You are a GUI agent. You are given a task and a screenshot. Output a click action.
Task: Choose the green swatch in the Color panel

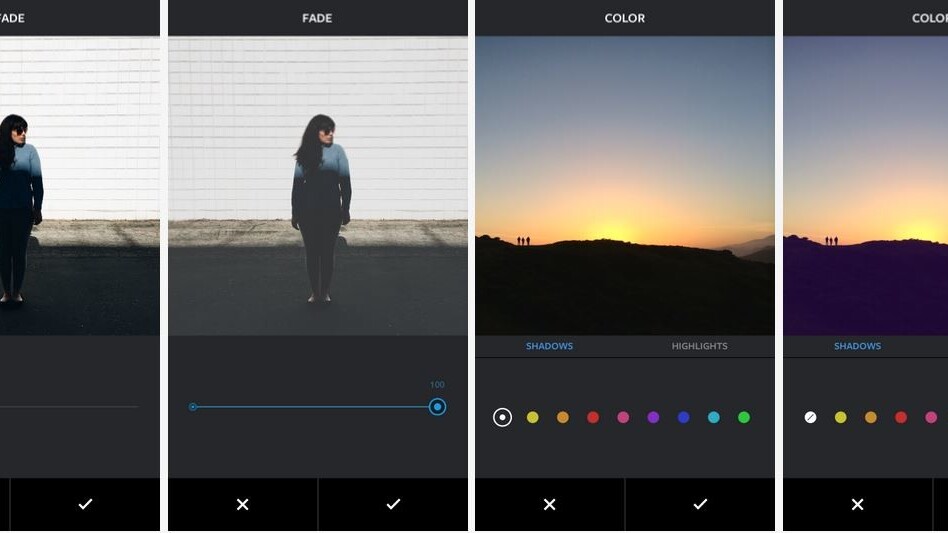(744, 417)
